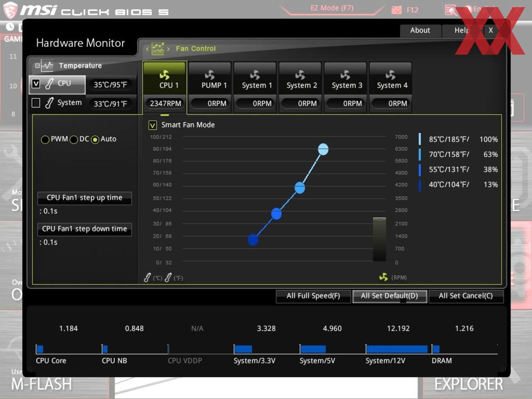Open the Help tab
Image resolution: width=532 pixels, height=399 pixels.
click(x=462, y=31)
